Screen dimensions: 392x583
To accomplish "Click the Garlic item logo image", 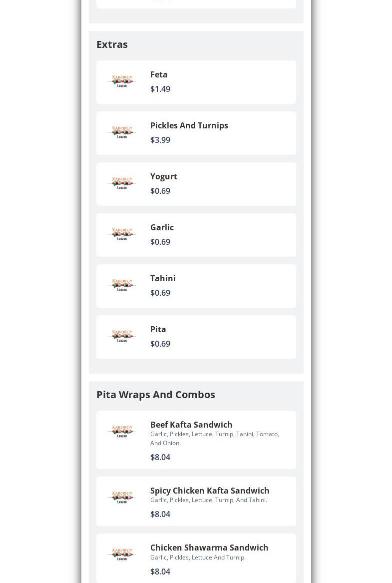I will click(x=122, y=234).
